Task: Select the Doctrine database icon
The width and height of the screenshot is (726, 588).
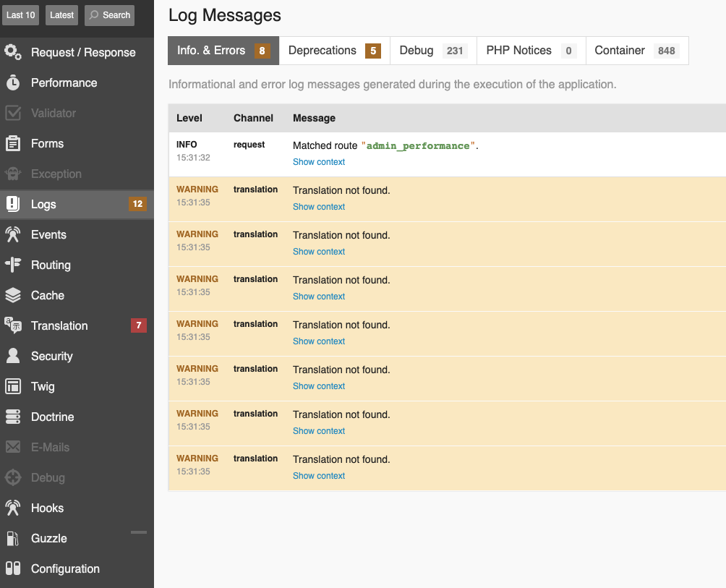Action: point(13,417)
